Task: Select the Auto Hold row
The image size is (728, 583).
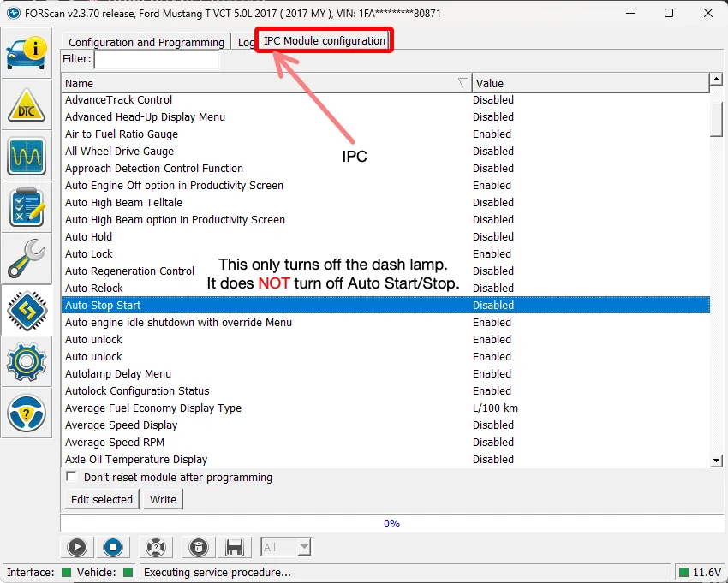Action: 385,237
